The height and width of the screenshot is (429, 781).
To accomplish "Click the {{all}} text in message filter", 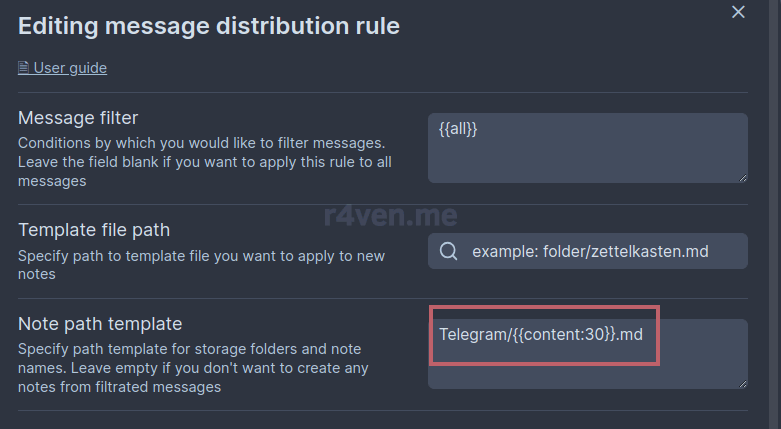I will pos(458,129).
